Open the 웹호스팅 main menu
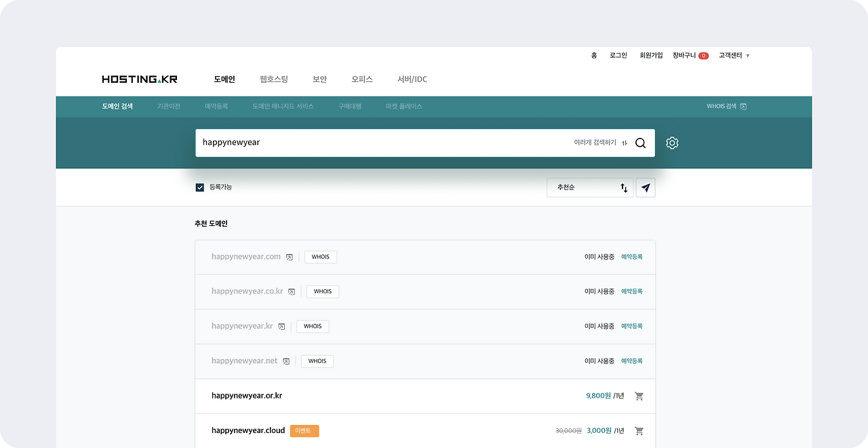 click(274, 79)
